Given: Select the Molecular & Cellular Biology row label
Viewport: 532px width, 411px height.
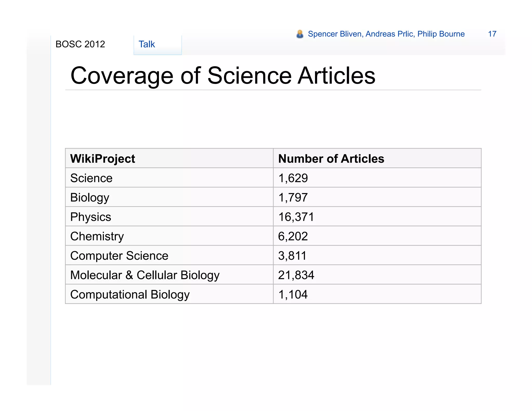Looking at the screenshot, I should tap(145, 275).
